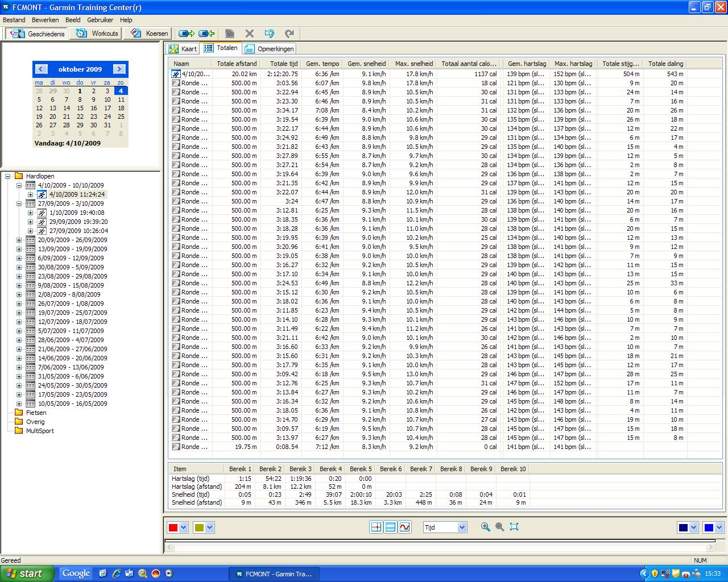728x582 pixels.
Task: Click the fit-to-window zoom icon
Action: click(x=514, y=527)
